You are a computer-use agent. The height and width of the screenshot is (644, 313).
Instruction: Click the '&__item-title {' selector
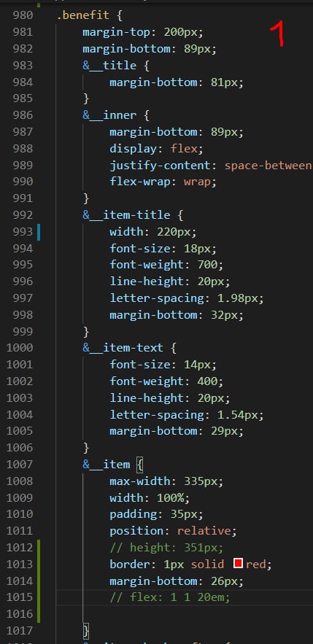tap(133, 215)
